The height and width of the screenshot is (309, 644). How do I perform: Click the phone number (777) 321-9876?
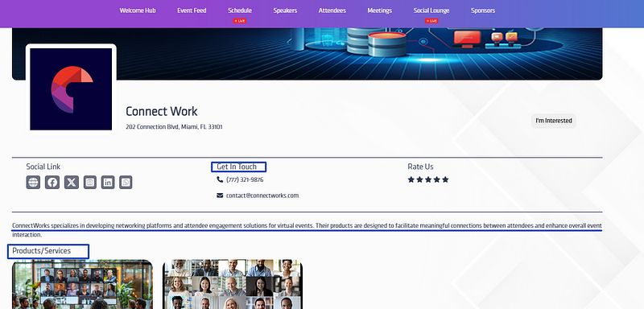[x=245, y=179]
